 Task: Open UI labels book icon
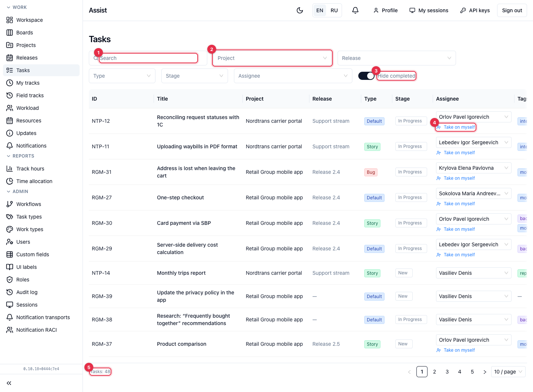[x=10, y=267]
